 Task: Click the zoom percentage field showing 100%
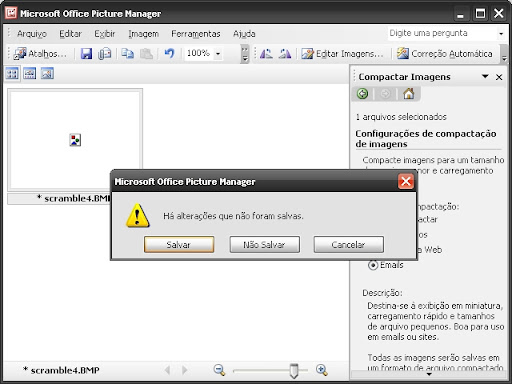[199, 53]
